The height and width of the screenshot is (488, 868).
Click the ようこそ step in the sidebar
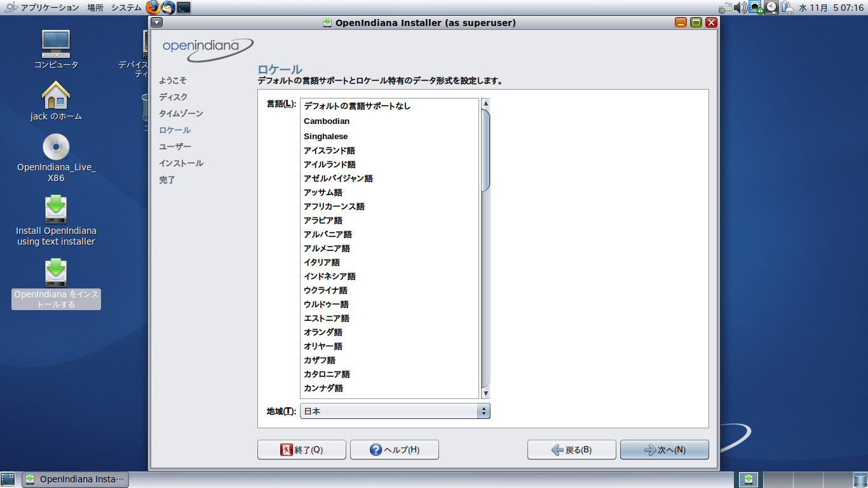tap(173, 81)
